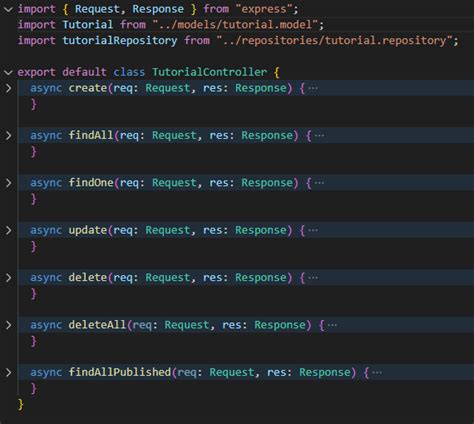Expand the folded create method chevron
This screenshot has height=424, width=474.
[8, 88]
